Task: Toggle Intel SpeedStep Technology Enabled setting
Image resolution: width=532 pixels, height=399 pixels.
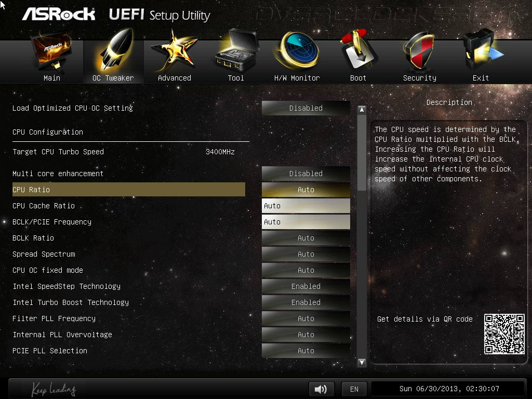Action: [x=305, y=286]
